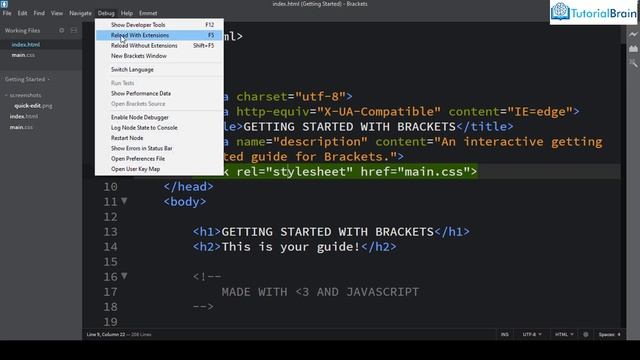Click the Spaces indentation toggle label
640x360 pixels.
click(607, 334)
